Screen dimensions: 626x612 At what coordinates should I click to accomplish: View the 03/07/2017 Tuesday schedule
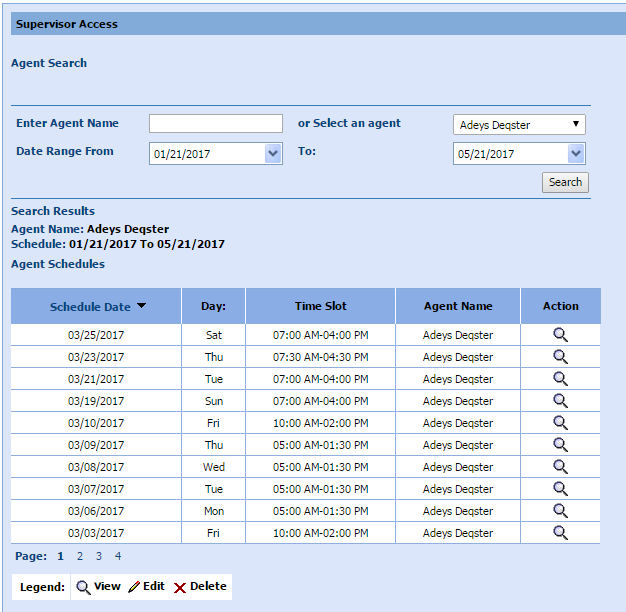click(560, 489)
